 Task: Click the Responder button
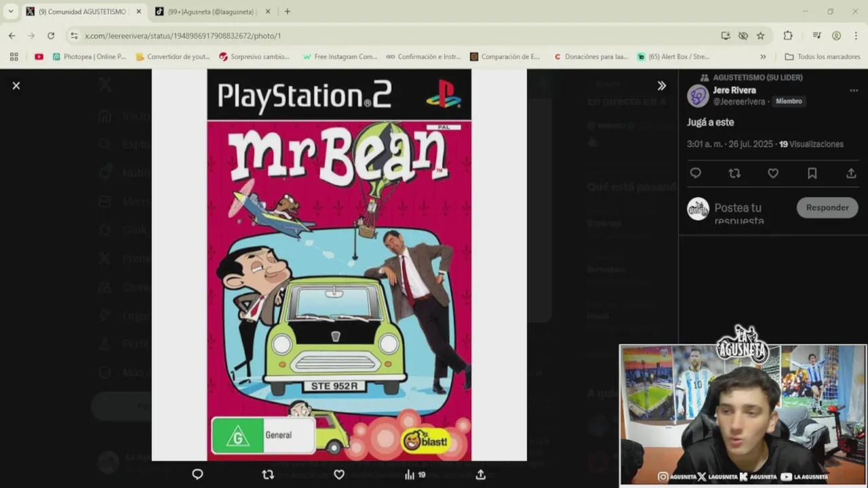[x=827, y=207]
